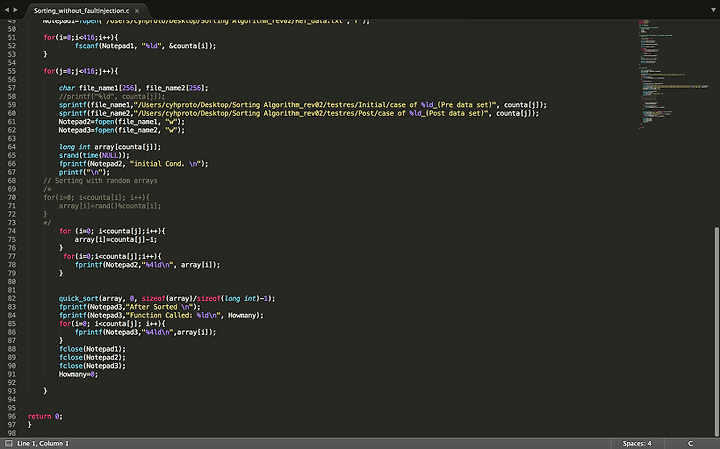The image size is (720, 449).
Task: Click 'Line 1, Column 1' status text
Action: [43, 443]
